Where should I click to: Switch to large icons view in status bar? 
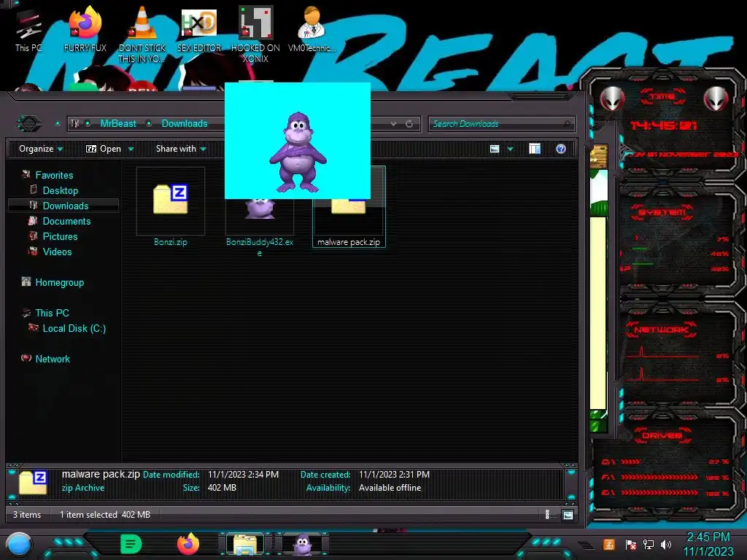click(568, 515)
